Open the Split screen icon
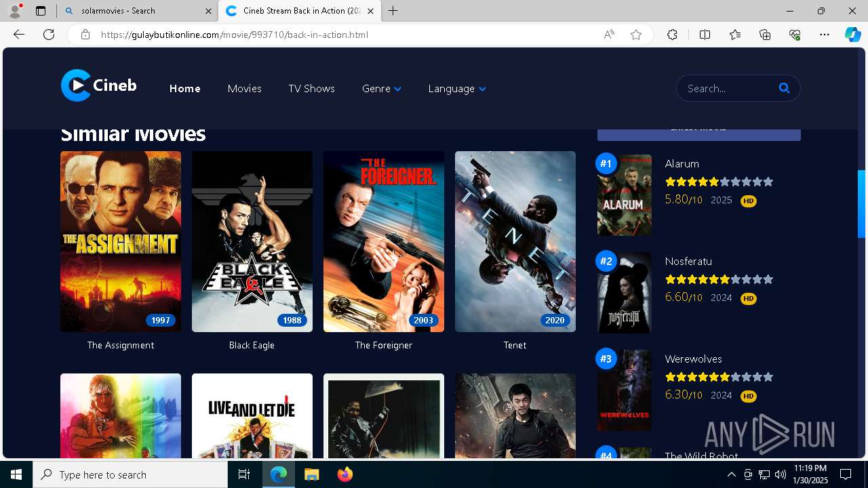 705,35
